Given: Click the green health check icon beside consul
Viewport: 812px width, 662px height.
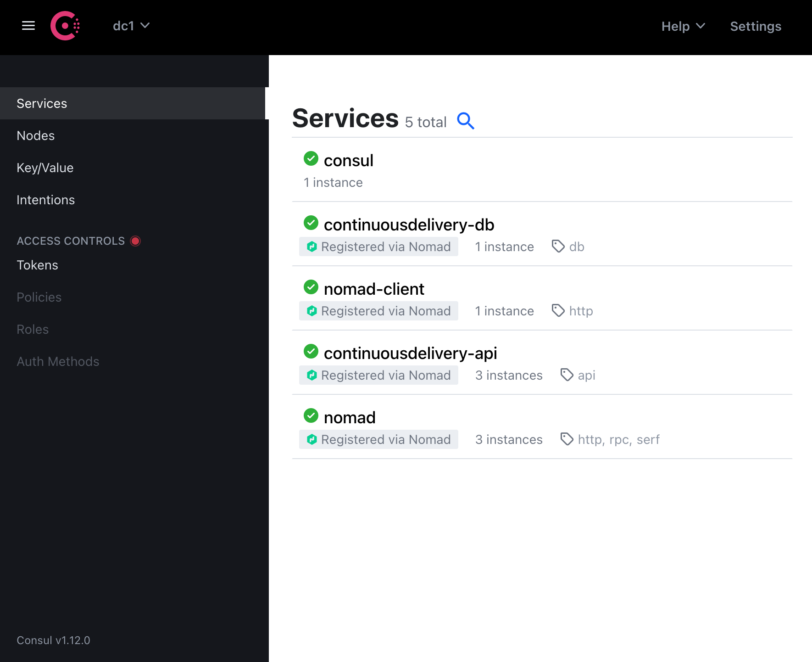Looking at the screenshot, I should pyautogui.click(x=311, y=158).
